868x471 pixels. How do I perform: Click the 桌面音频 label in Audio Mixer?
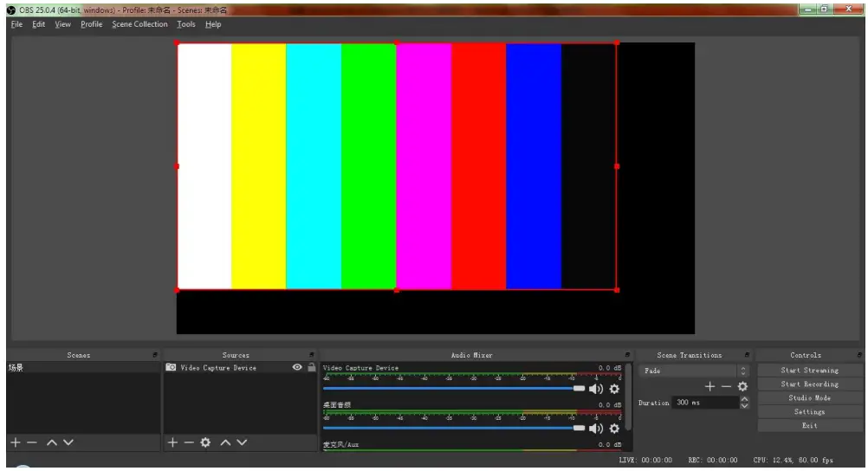[337, 405]
